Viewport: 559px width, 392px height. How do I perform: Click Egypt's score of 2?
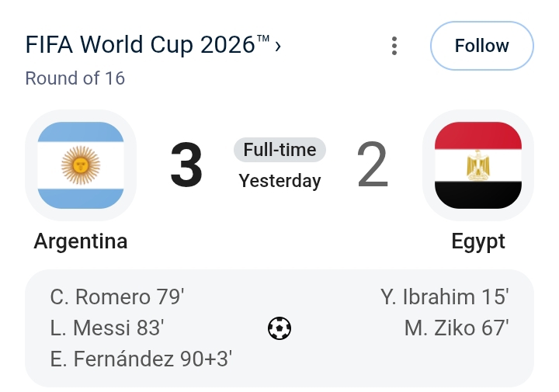(373, 165)
